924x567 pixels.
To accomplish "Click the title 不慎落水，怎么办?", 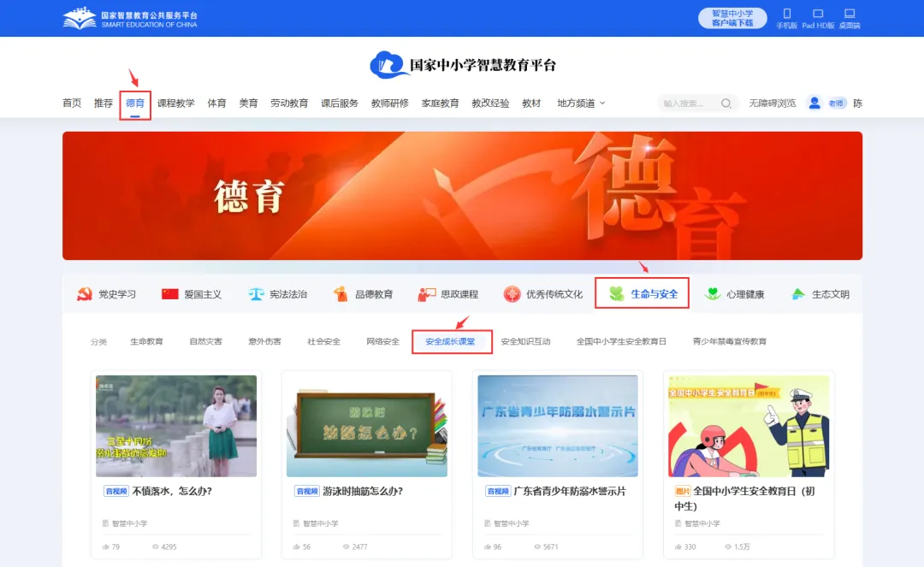I will pyautogui.click(x=172, y=491).
